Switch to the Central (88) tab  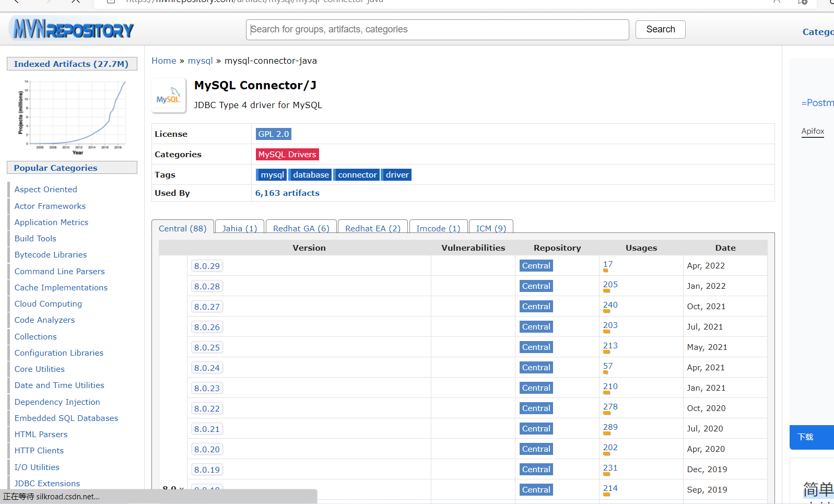(x=183, y=228)
